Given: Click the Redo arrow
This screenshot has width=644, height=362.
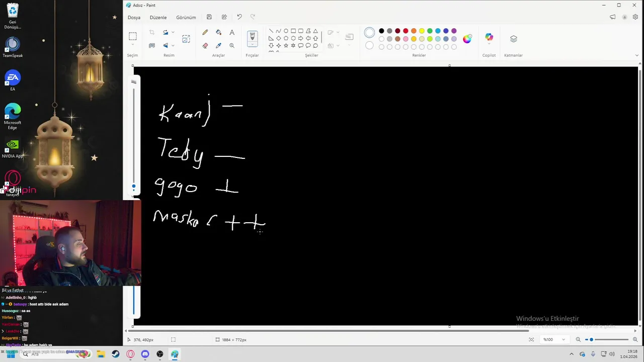Looking at the screenshot, I should click(253, 17).
